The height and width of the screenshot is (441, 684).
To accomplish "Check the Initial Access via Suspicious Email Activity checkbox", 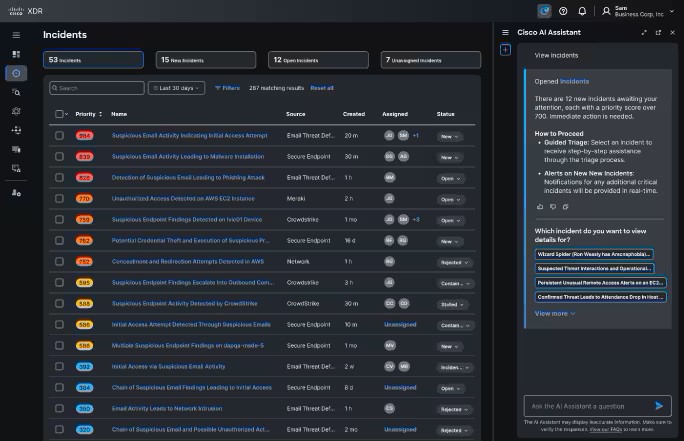I will pos(59,366).
